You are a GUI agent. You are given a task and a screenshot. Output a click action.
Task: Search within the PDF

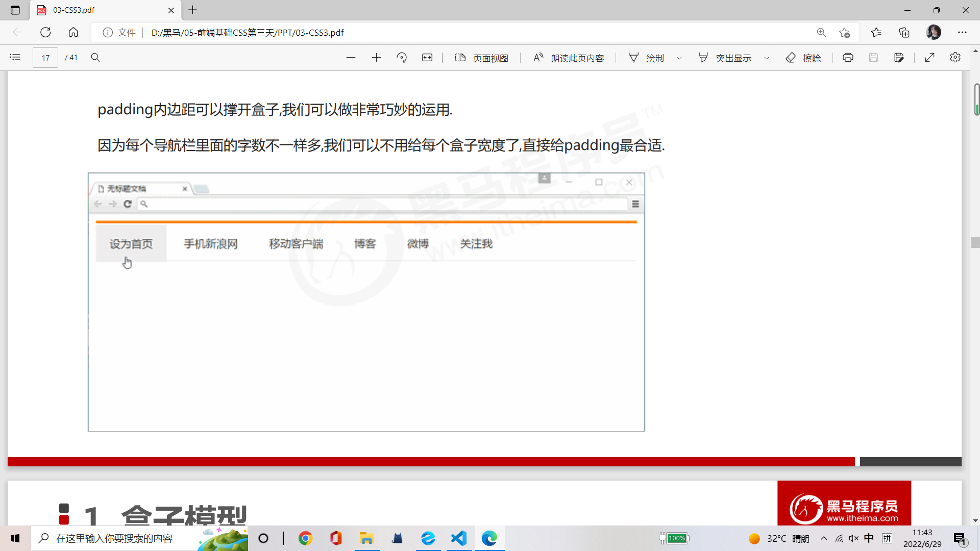coord(95,57)
